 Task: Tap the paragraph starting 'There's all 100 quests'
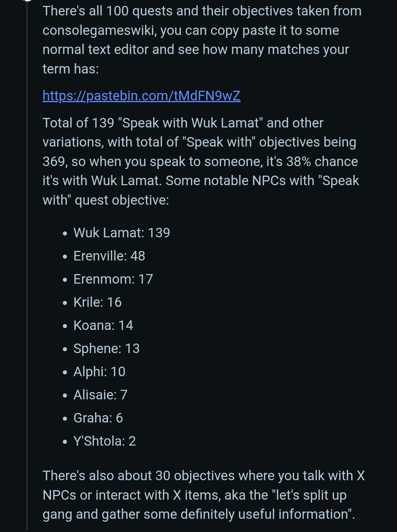coord(202,40)
